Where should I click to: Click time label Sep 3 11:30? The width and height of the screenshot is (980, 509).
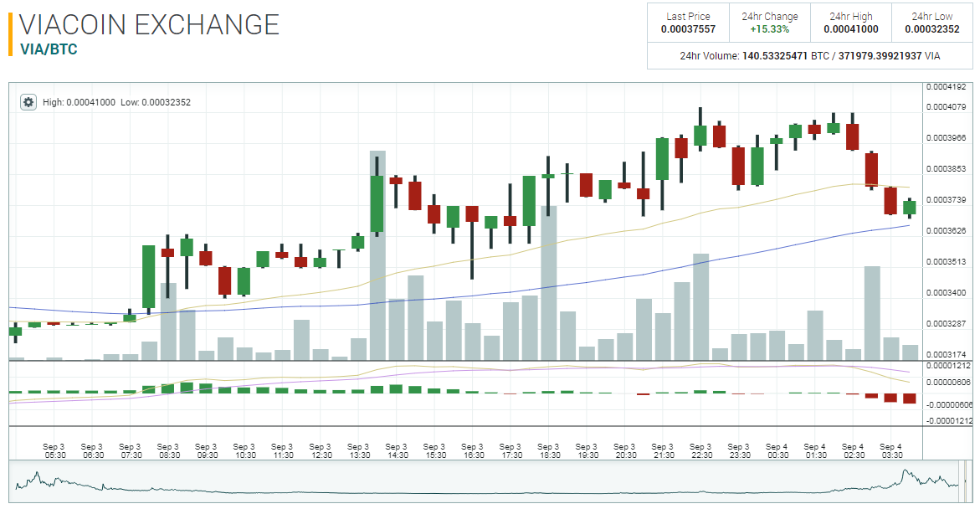coord(283,451)
